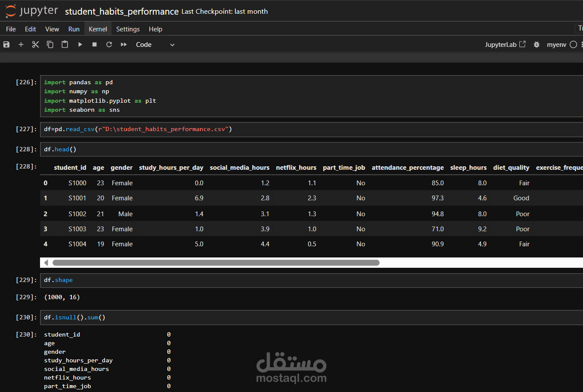Click the gender column header
583x392 pixels.
click(122, 168)
